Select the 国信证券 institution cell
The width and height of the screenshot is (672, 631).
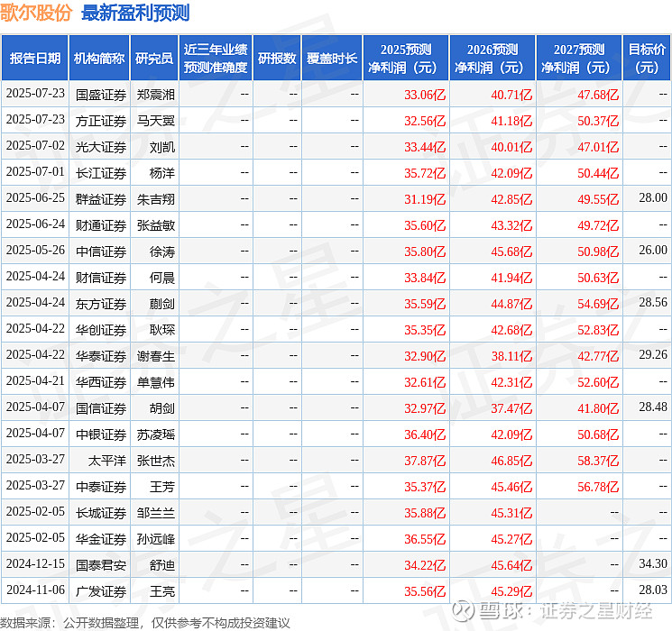coord(101,408)
